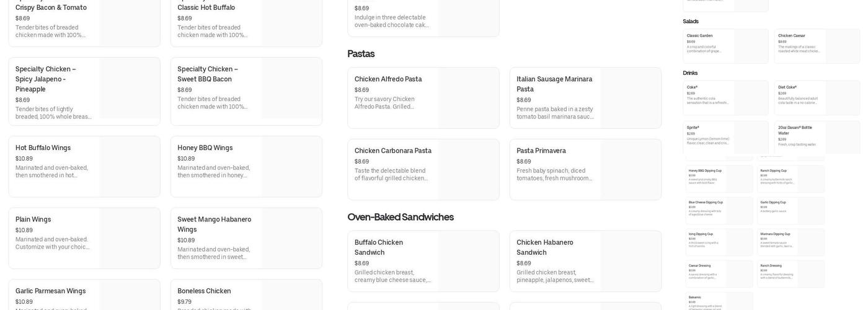Viewport: 868px width, 310px height.
Task: Open the Buffalo Chicken Sandwich item
Action: click(x=423, y=261)
